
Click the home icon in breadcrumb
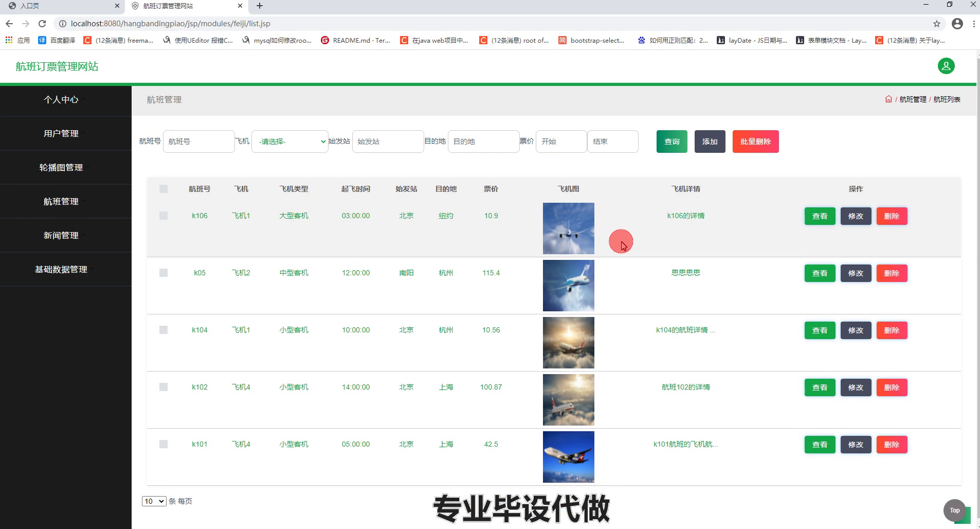pyautogui.click(x=888, y=99)
